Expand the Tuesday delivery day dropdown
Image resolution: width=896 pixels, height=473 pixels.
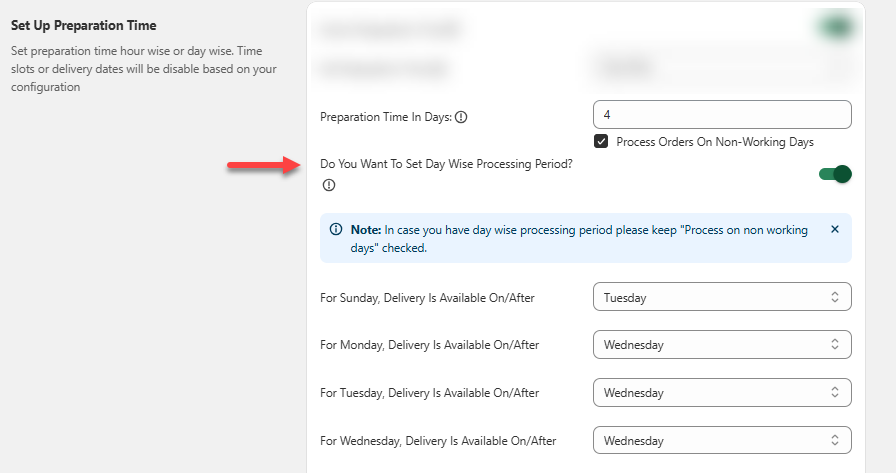click(x=721, y=393)
